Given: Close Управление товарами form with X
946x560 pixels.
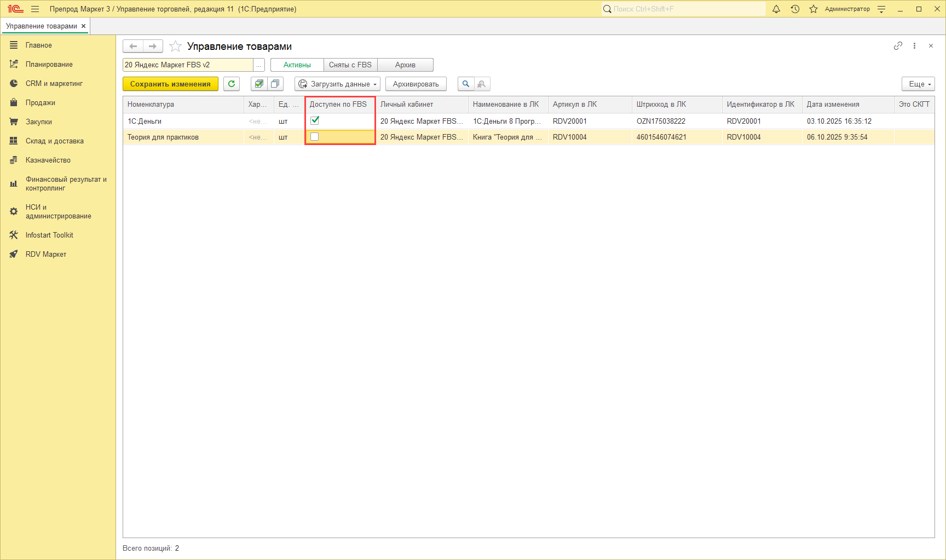Looking at the screenshot, I should (931, 46).
